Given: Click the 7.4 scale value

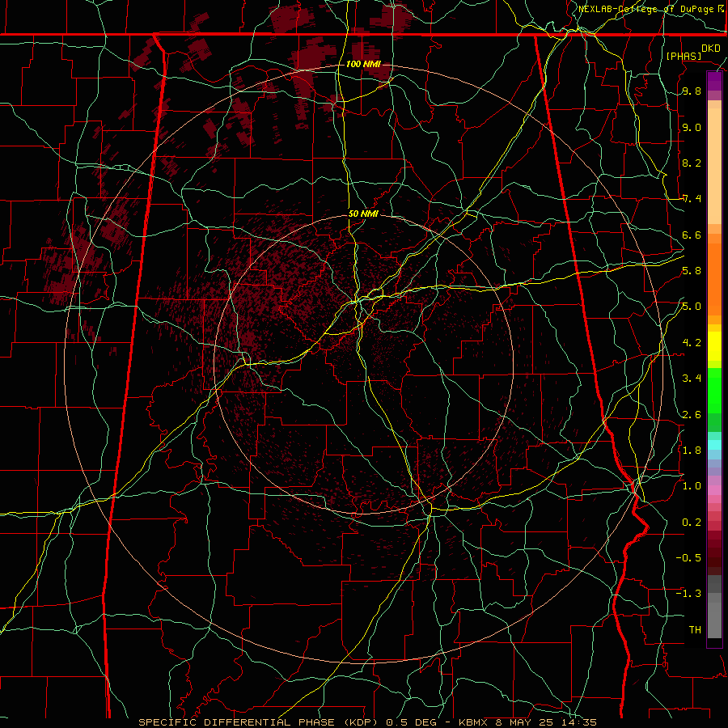Looking at the screenshot, I should point(692,199).
